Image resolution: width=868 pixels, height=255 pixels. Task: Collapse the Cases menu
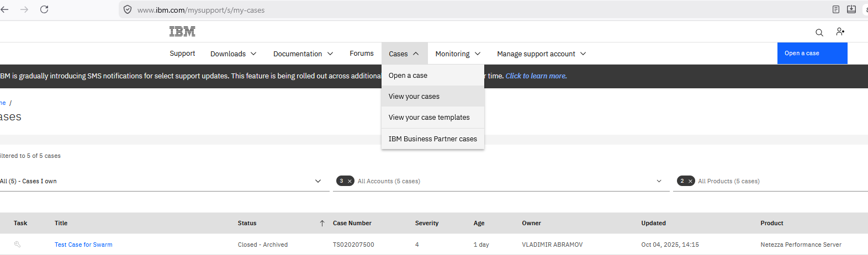pos(404,54)
